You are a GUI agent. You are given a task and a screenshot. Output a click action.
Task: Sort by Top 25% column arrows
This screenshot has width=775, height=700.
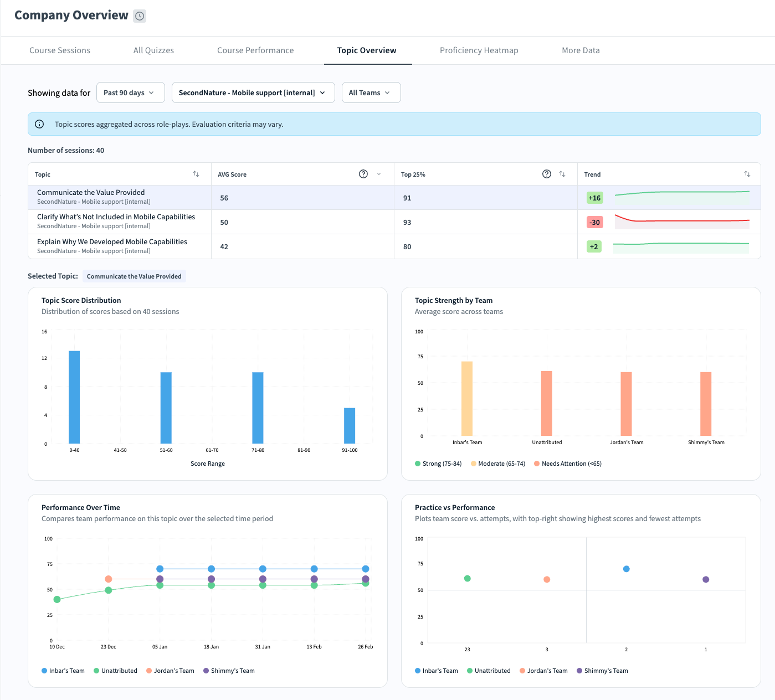(562, 174)
